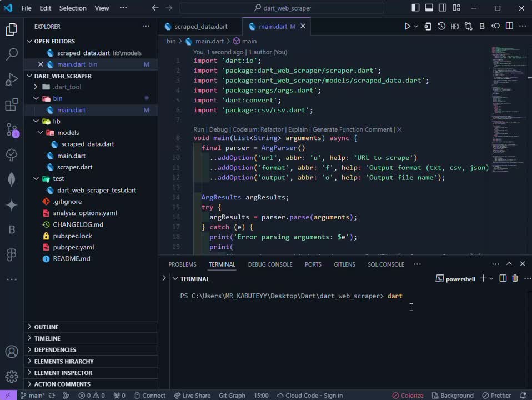
Task: Maximize the panel size with the chevron
Action: click(509, 264)
